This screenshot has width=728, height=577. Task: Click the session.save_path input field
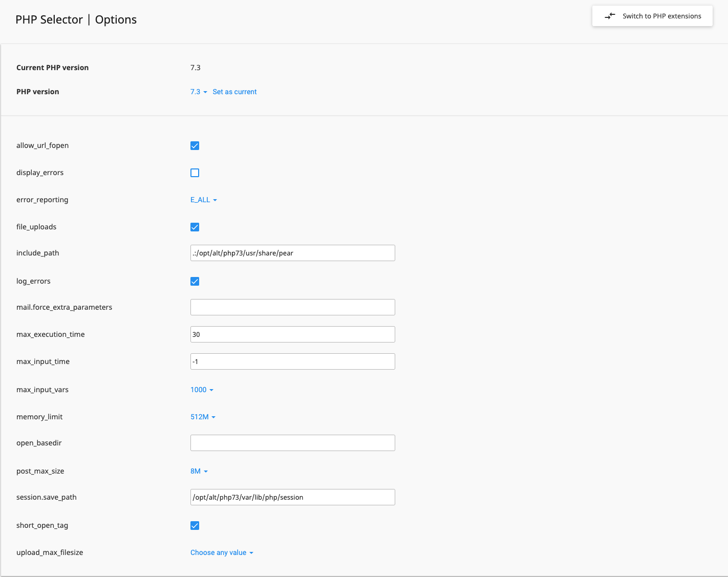coord(293,497)
